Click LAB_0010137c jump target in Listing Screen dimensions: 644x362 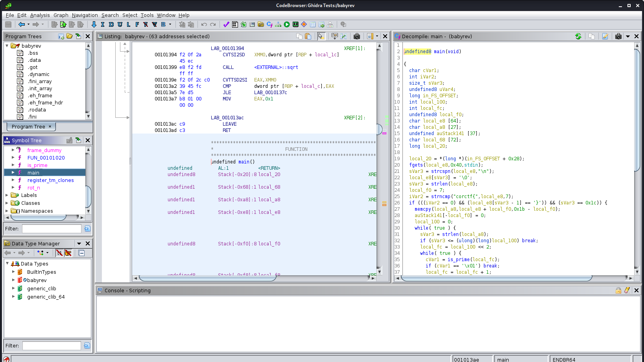270,93
